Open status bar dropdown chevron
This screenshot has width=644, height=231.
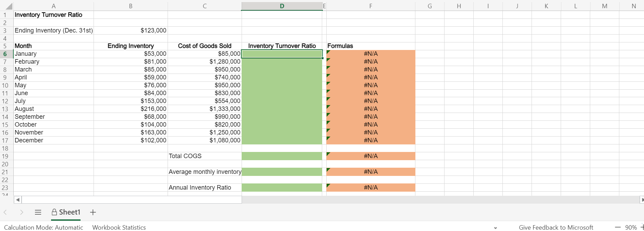click(x=496, y=228)
